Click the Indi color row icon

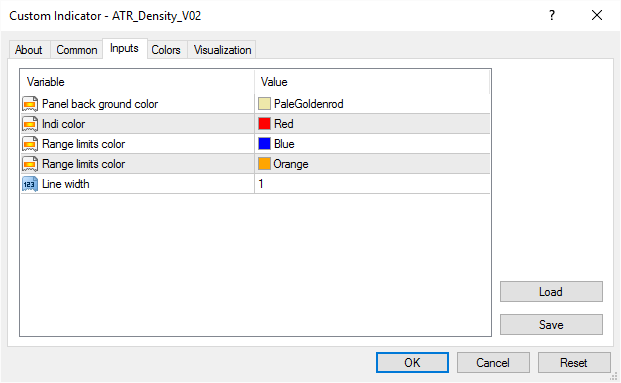30,124
